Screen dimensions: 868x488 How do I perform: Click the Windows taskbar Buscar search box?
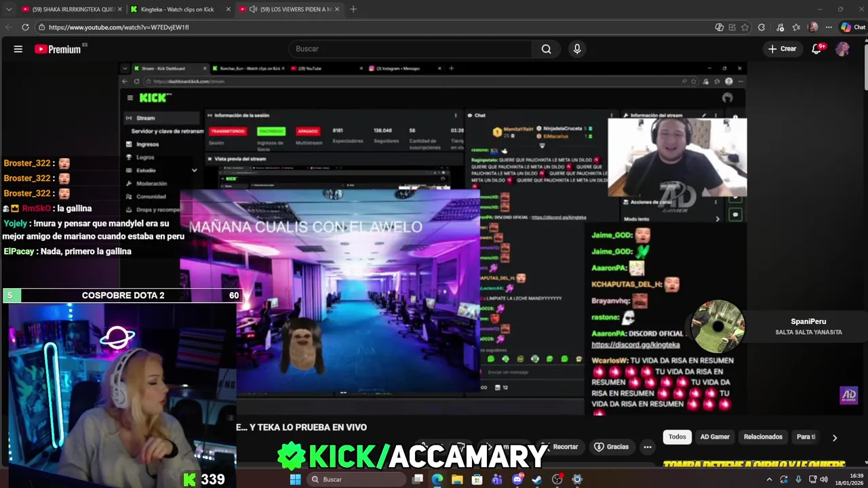[355, 479]
